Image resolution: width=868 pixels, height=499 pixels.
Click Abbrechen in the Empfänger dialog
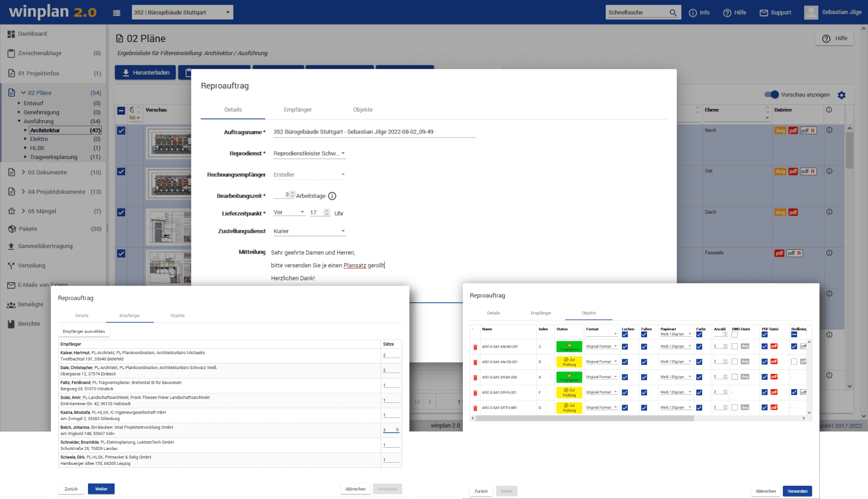(355, 489)
